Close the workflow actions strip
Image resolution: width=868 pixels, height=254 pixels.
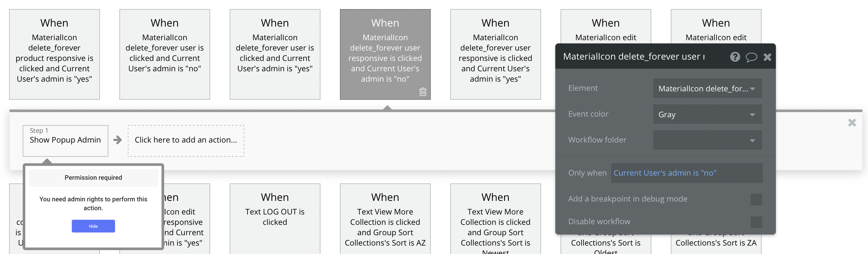click(x=852, y=123)
